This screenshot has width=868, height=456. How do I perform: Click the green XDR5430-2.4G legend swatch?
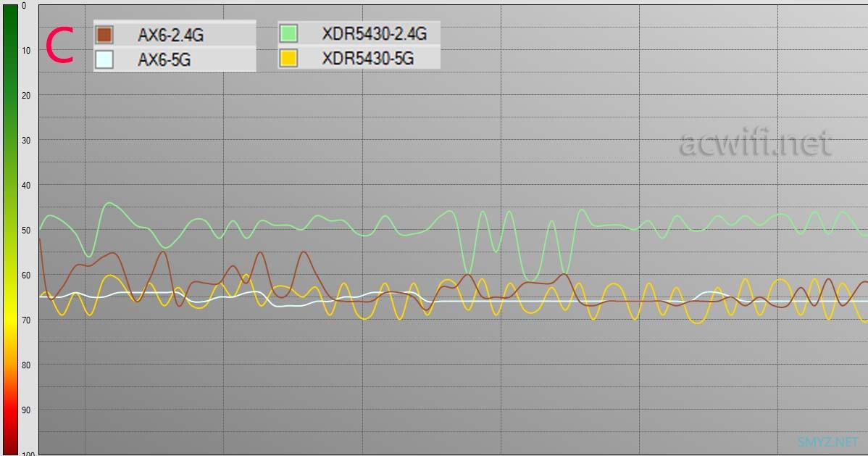point(288,33)
